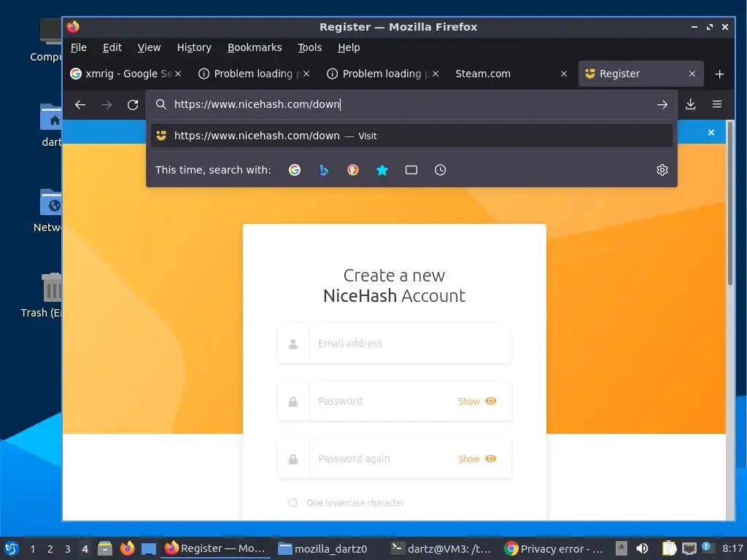Open the Edit menu

[x=112, y=47]
